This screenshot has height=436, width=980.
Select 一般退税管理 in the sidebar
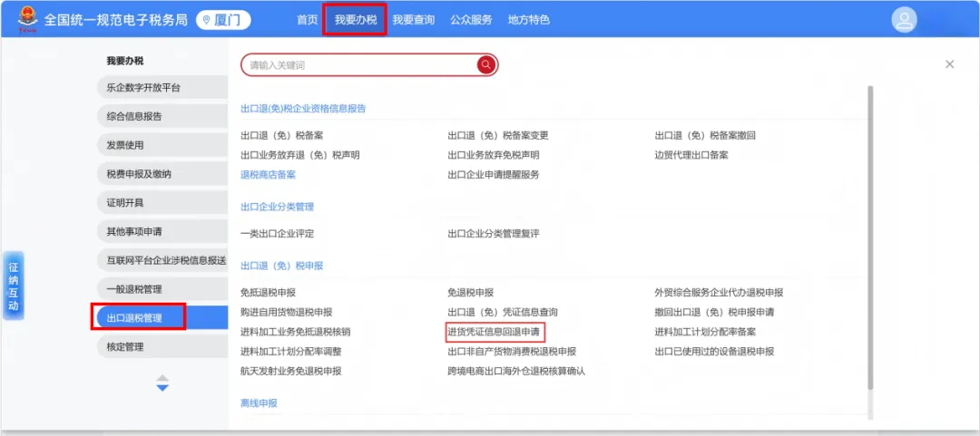pyautogui.click(x=162, y=289)
